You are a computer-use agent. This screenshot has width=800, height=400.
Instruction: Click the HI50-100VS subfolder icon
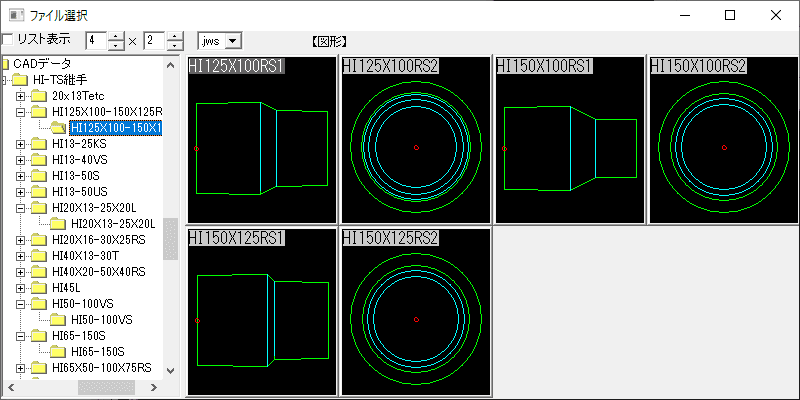click(x=58, y=320)
